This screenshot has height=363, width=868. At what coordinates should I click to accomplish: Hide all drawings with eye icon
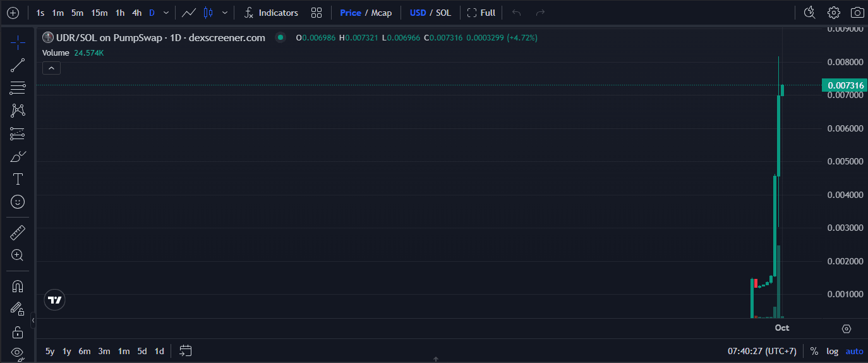coord(18,353)
